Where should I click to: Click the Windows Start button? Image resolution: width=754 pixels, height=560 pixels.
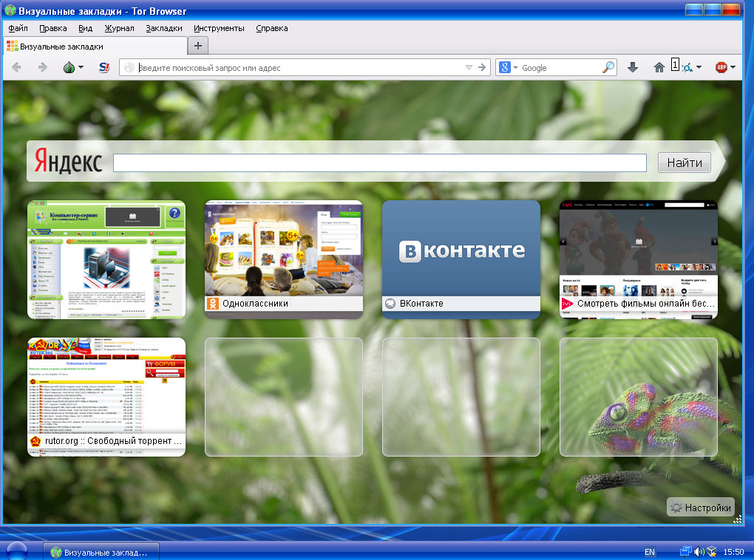tap(16, 551)
